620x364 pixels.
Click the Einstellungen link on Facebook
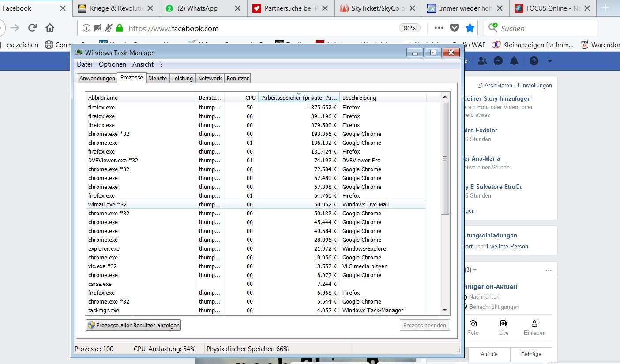(x=534, y=86)
